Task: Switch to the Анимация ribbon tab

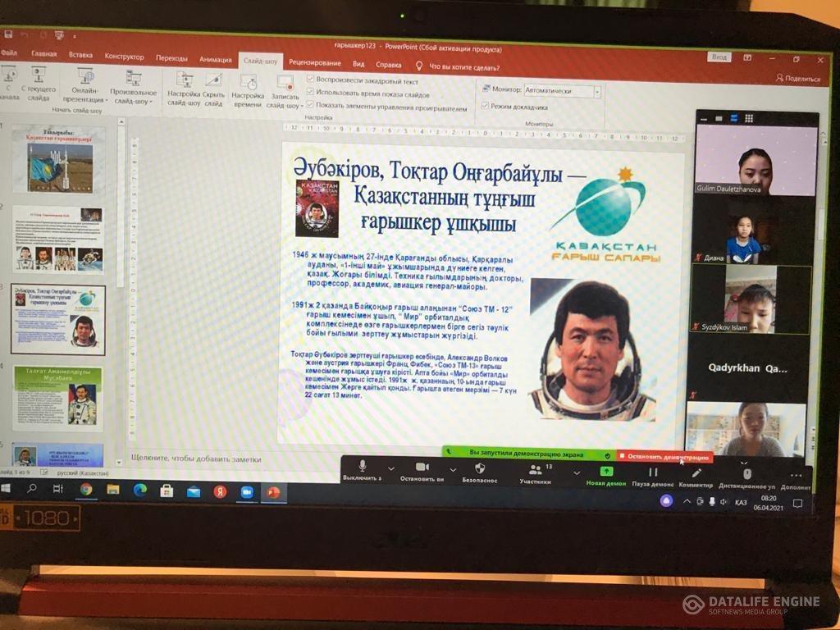Action: click(215, 59)
